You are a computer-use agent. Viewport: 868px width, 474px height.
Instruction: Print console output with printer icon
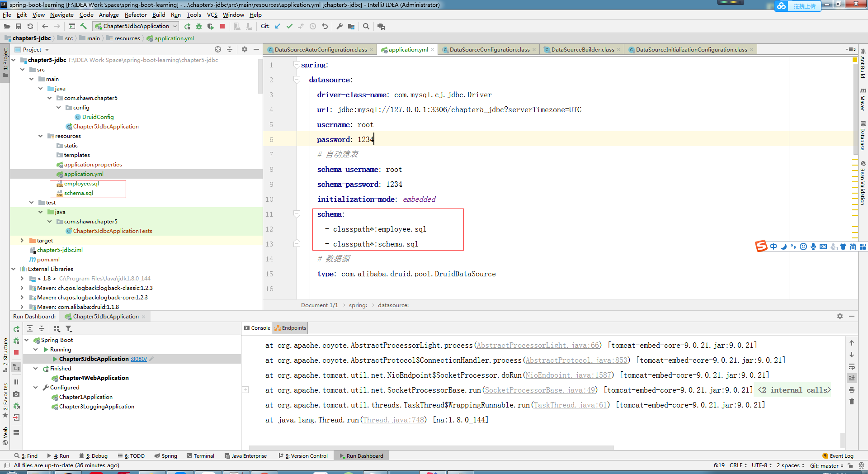click(852, 390)
